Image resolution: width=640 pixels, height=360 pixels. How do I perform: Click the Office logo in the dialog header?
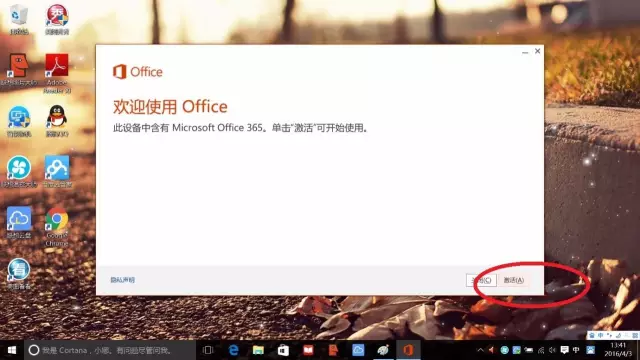pos(138,72)
